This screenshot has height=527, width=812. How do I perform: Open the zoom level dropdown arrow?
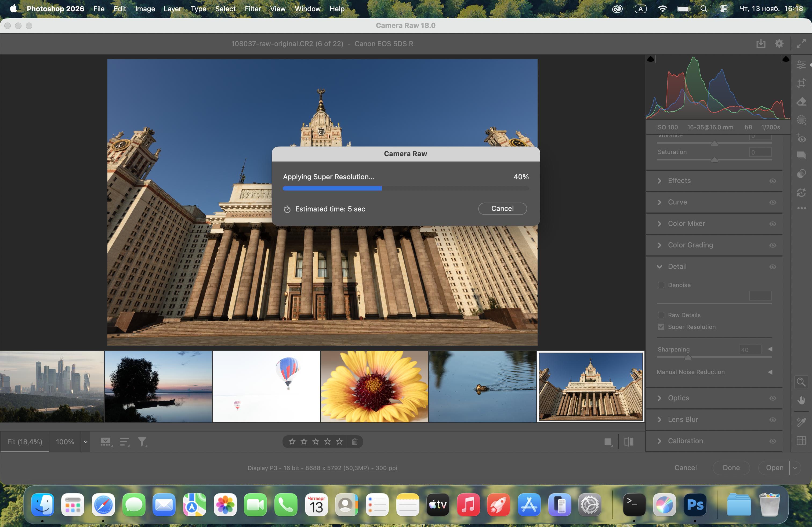tap(85, 442)
